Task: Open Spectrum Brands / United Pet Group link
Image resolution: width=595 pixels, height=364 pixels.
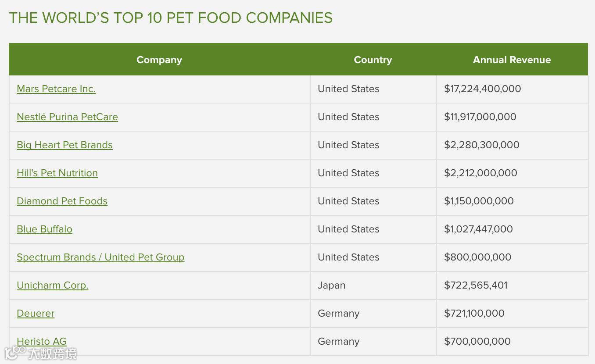Action: [x=100, y=257]
